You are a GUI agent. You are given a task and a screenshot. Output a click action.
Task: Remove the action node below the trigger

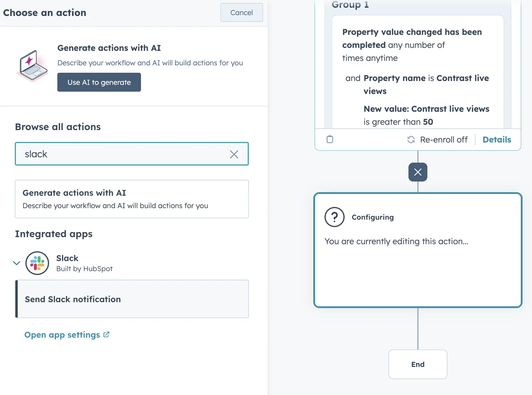click(418, 172)
